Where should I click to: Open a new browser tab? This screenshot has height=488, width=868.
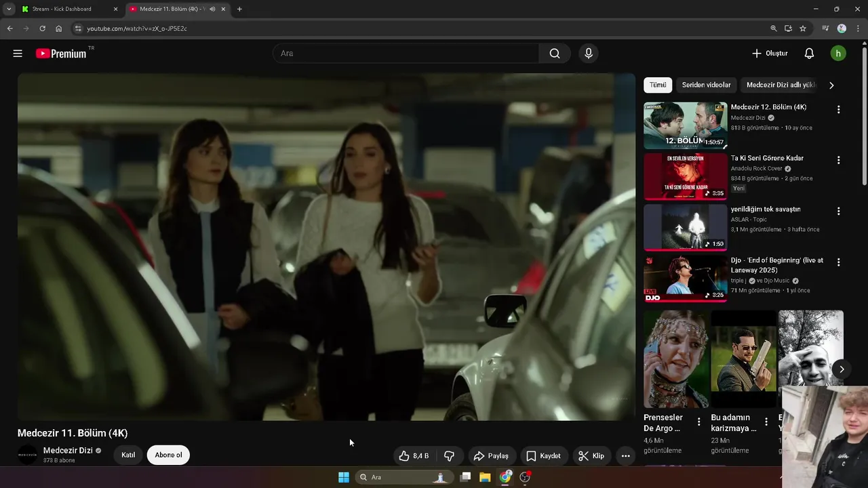click(239, 9)
